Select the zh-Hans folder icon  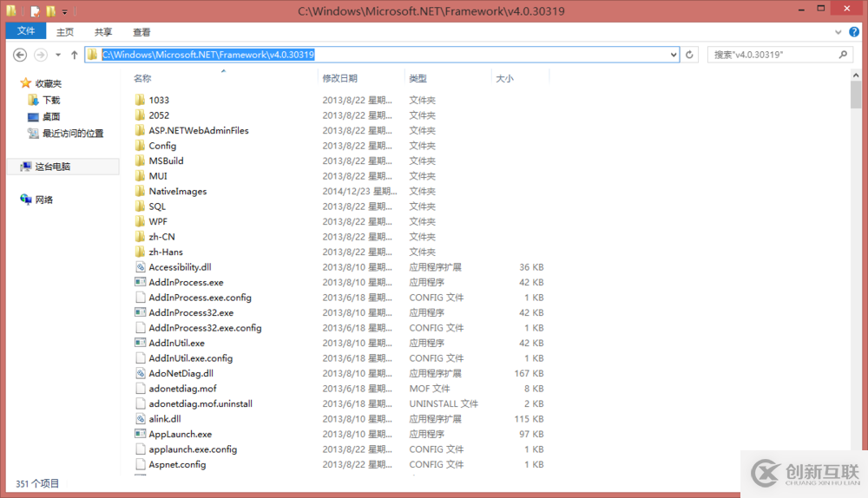[x=140, y=252]
